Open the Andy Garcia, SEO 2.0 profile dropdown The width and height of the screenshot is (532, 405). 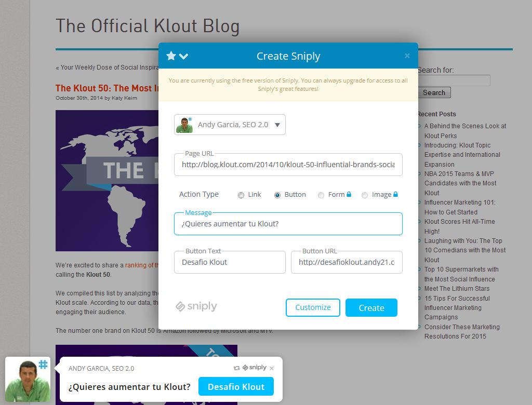(230, 125)
